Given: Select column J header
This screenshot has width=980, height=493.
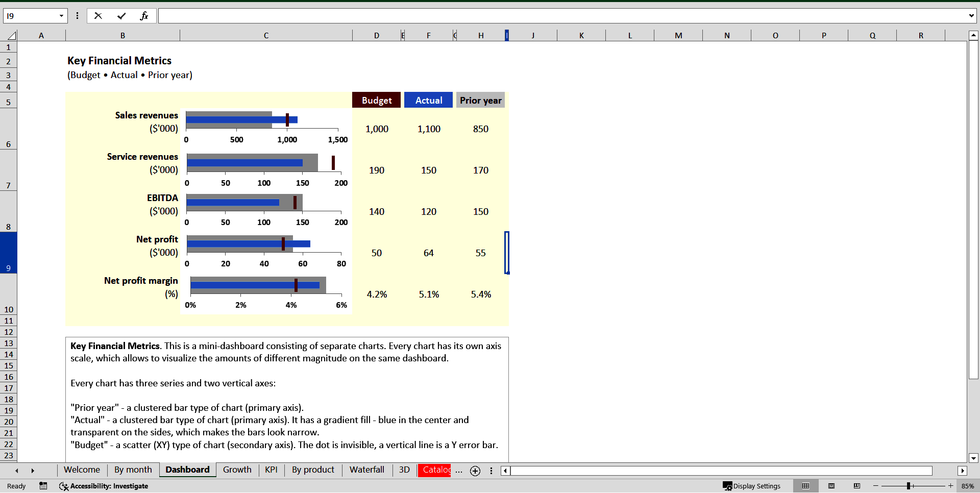Looking at the screenshot, I should point(533,36).
